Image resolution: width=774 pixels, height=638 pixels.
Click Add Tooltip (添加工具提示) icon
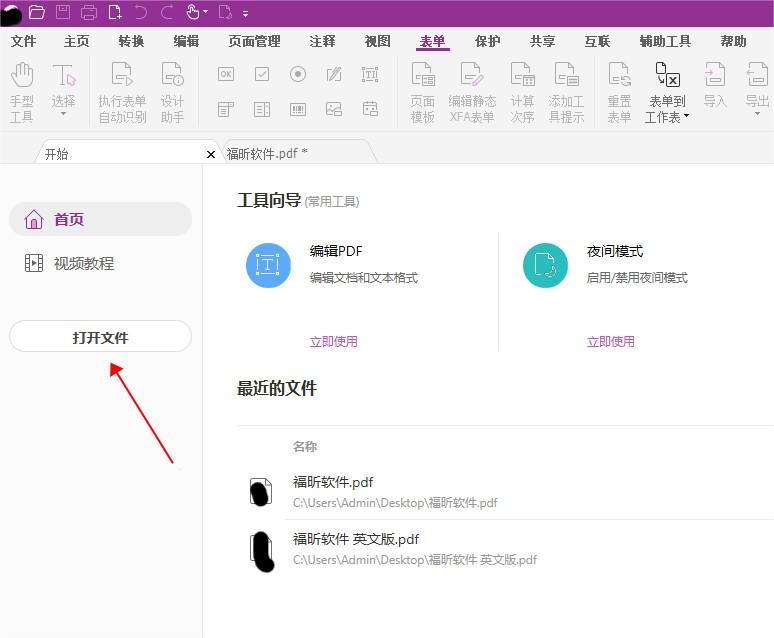point(566,92)
